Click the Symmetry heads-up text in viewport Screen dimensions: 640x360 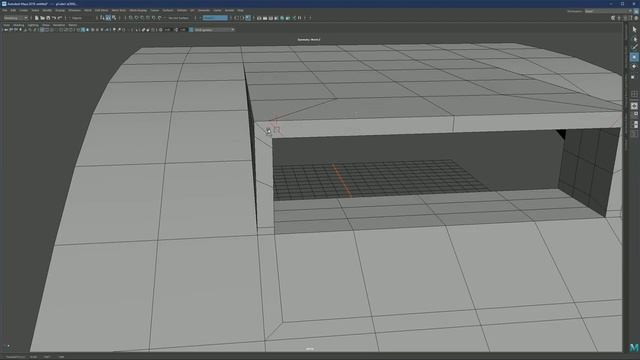(309, 40)
